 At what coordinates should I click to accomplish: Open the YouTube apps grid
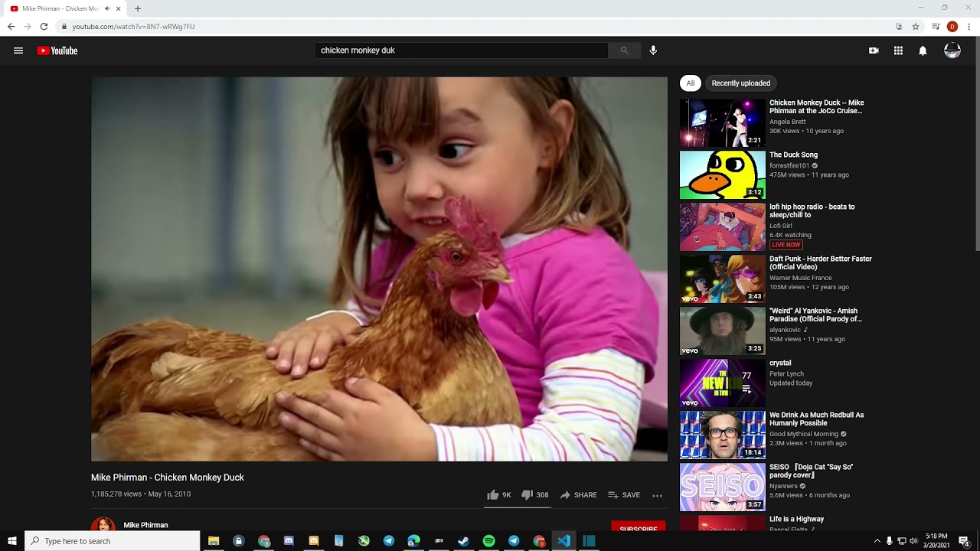898,51
